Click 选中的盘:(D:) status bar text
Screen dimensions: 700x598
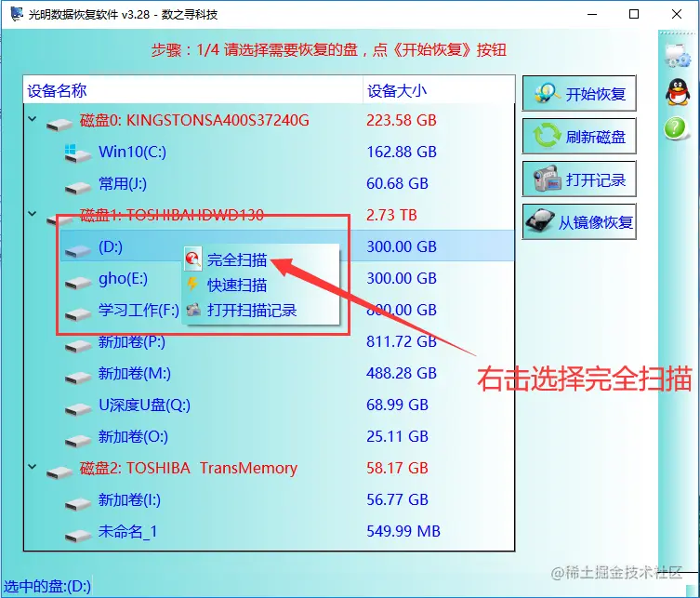point(47,586)
